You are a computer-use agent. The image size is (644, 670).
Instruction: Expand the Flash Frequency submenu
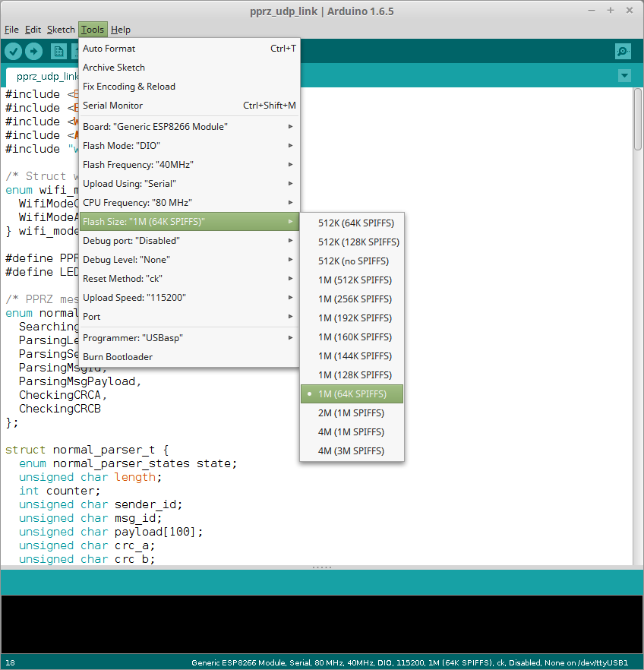189,165
